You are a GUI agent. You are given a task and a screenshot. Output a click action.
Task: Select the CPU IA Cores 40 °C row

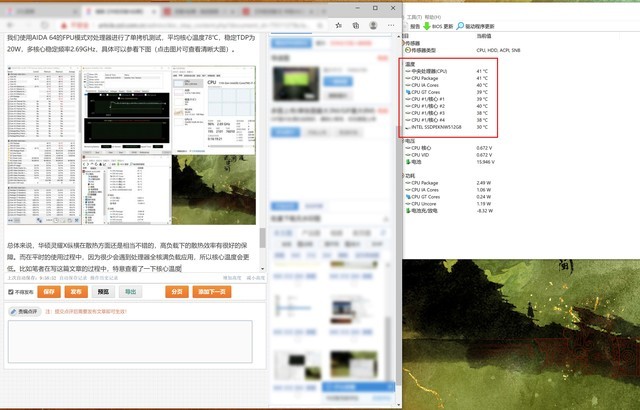point(447,85)
